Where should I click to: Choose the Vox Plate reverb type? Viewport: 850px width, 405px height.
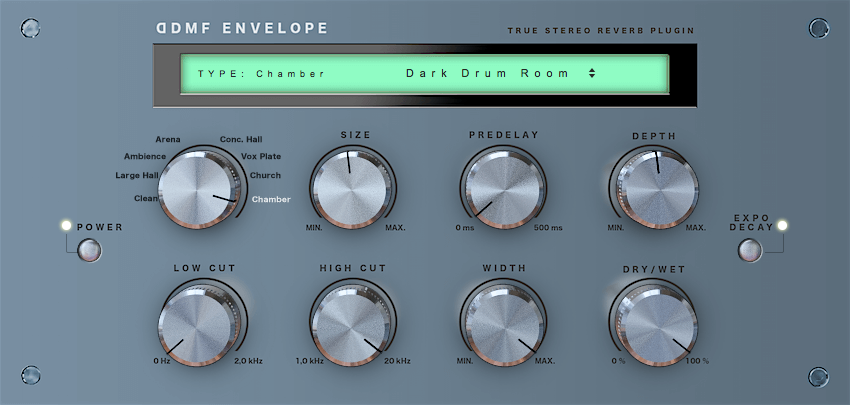261,157
